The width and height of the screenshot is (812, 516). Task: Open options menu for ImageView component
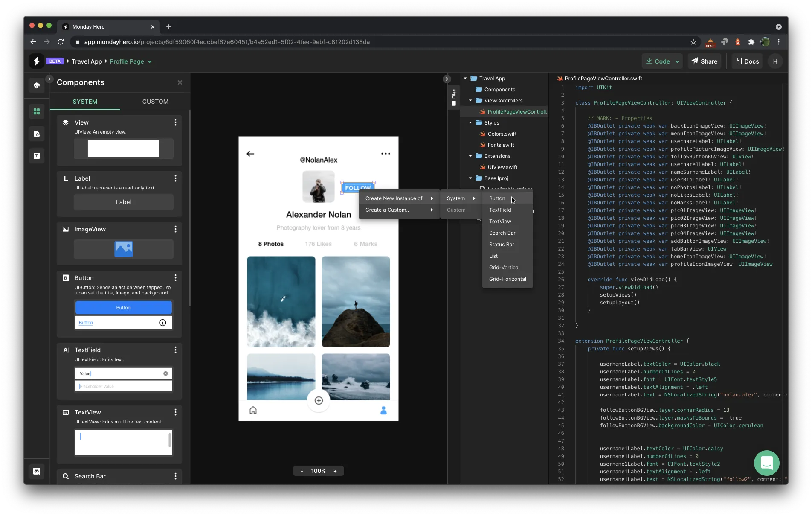(175, 229)
